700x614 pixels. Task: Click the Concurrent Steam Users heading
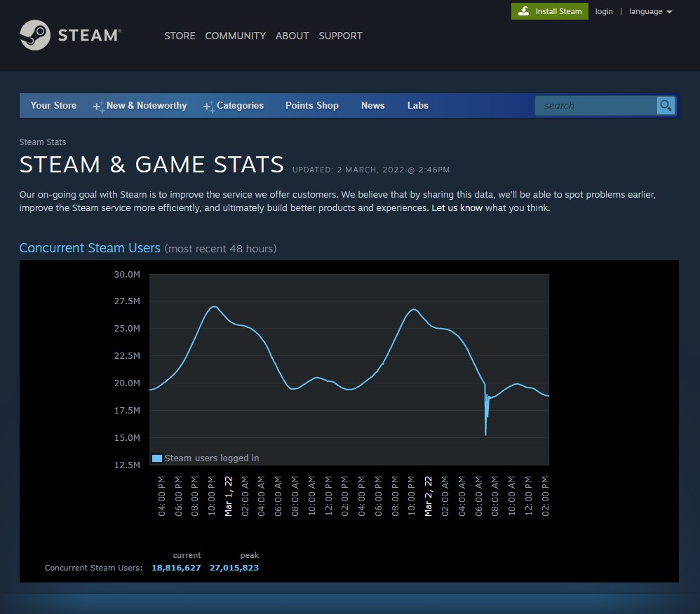point(90,248)
